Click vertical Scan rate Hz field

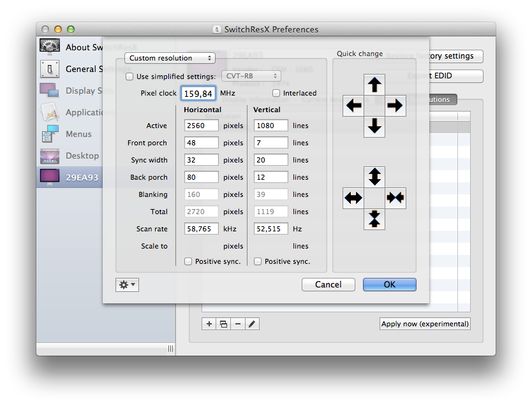tap(271, 229)
